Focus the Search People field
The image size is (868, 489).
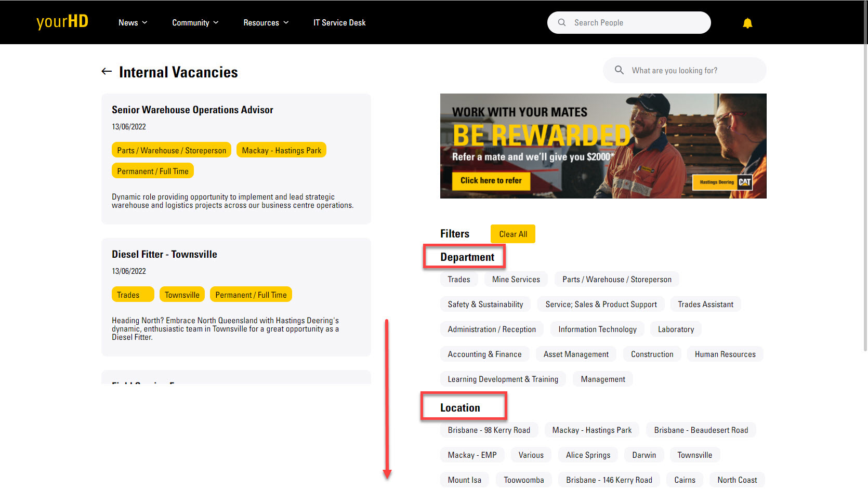(x=629, y=23)
